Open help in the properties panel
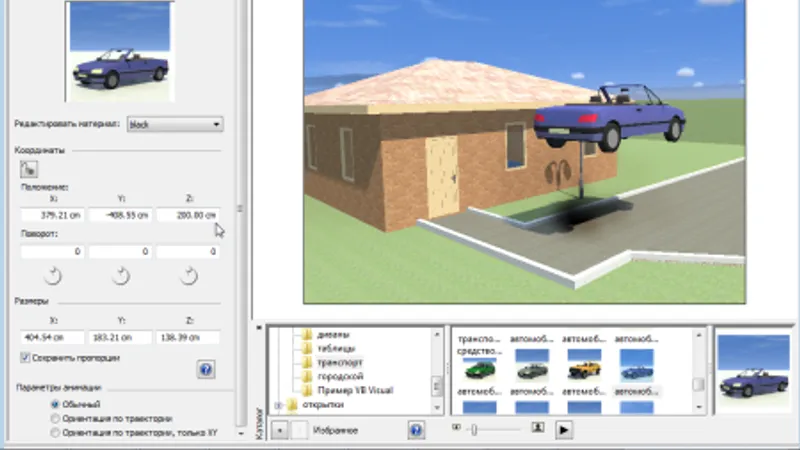Screen dimensions: 800x450 pos(206,369)
